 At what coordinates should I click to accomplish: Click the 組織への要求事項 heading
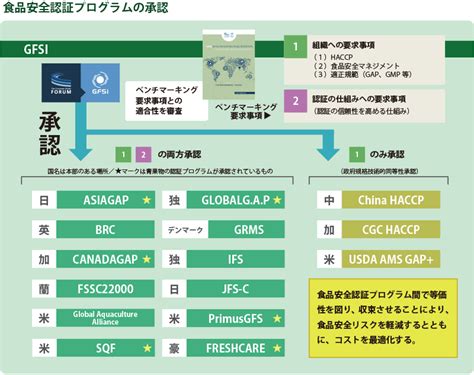(344, 45)
